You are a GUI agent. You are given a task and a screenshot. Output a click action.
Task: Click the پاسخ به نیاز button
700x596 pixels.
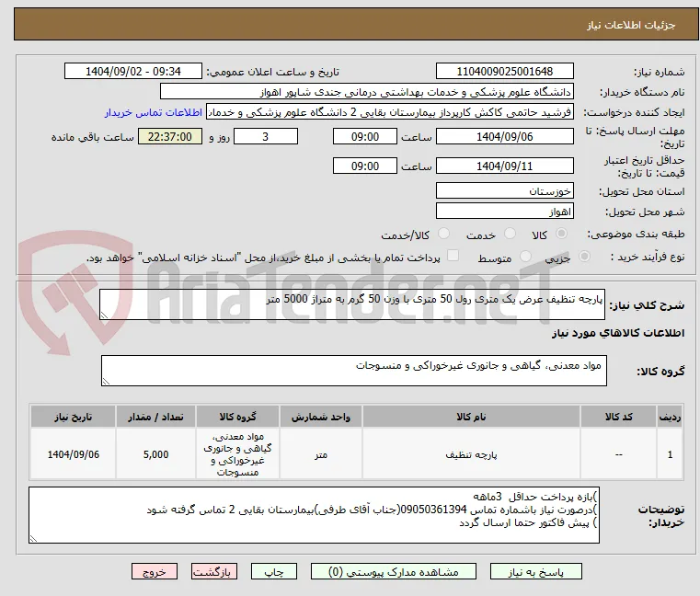click(535, 571)
